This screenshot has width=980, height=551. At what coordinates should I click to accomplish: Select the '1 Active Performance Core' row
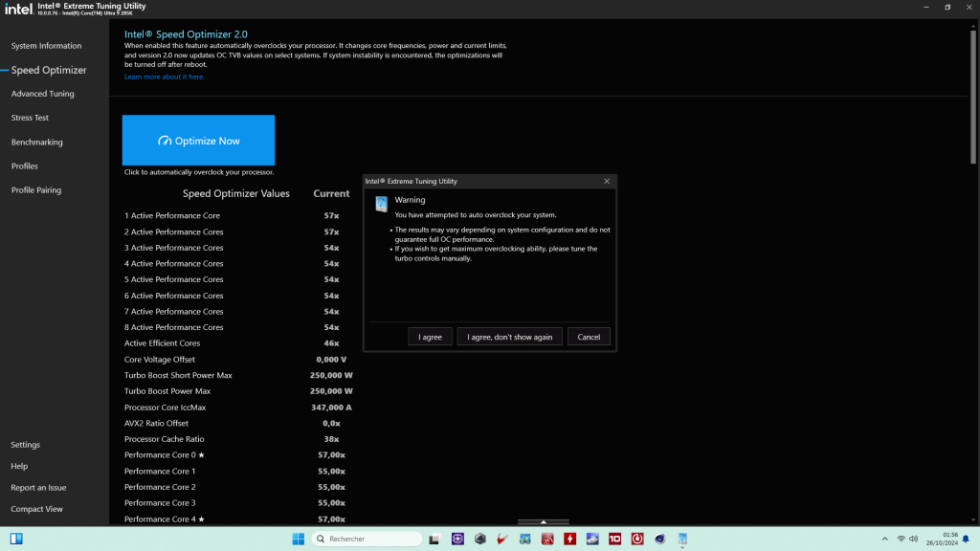coord(237,215)
